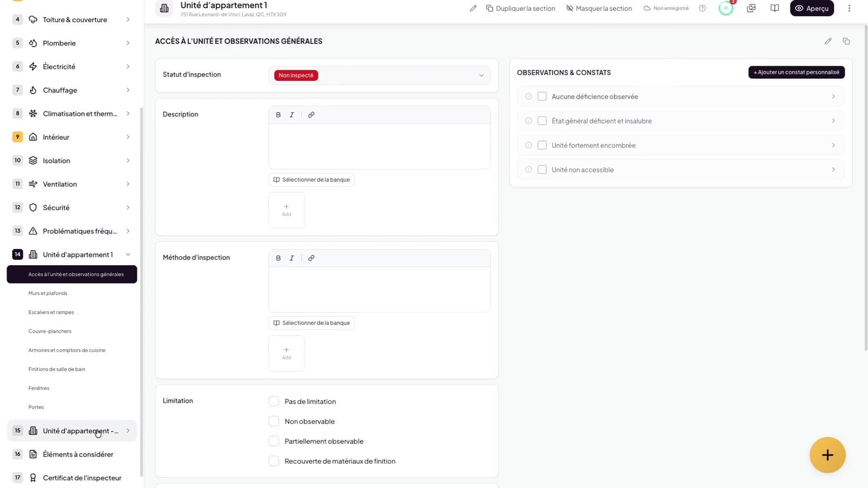The image size is (868, 488).
Task: Click the Électricité lightning icon in sidebar
Action: point(33,67)
